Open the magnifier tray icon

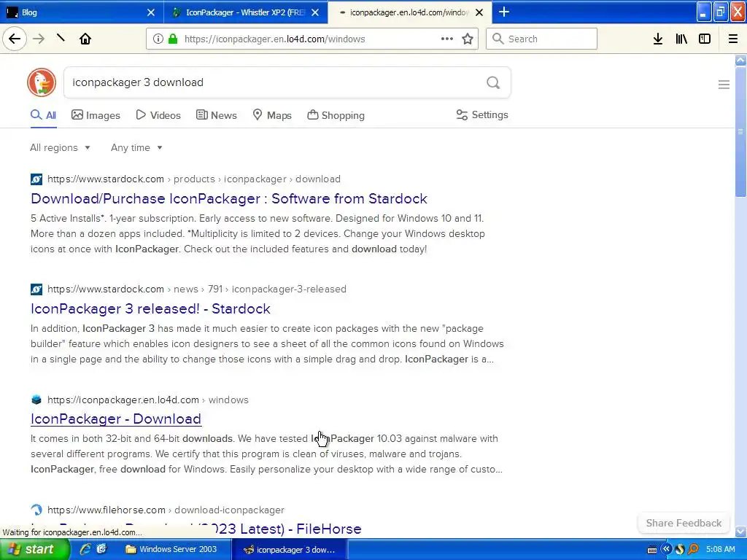pyautogui.click(x=694, y=549)
